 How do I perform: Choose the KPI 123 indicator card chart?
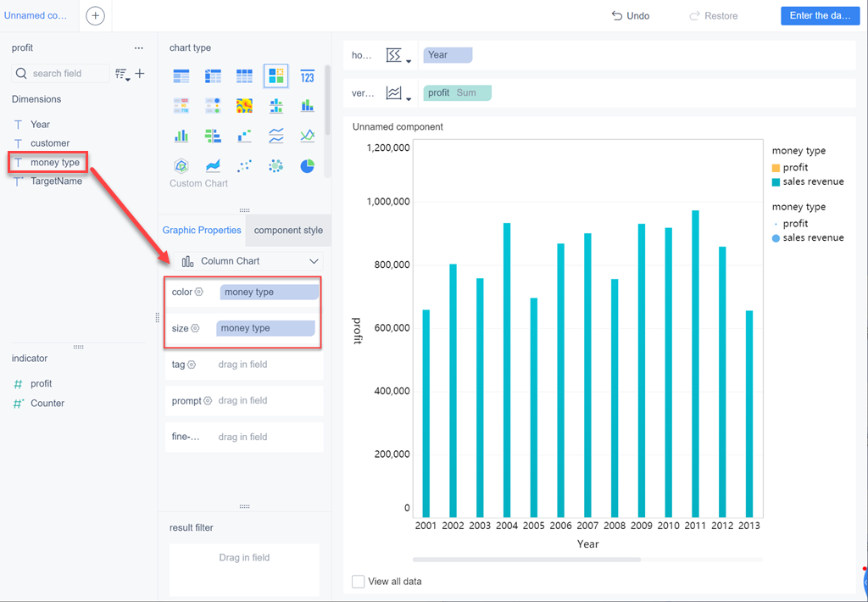(307, 76)
